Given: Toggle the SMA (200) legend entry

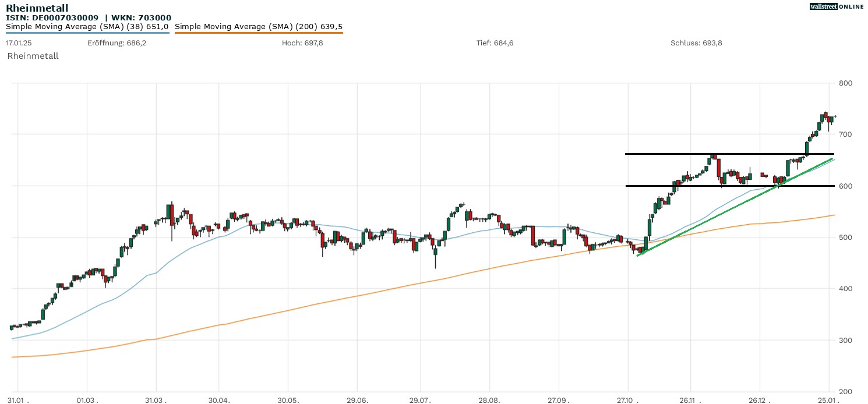Looking at the screenshot, I should pyautogui.click(x=259, y=27).
